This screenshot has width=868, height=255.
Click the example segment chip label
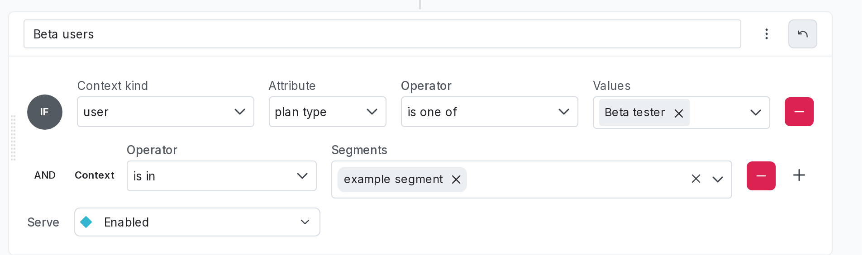393,179
